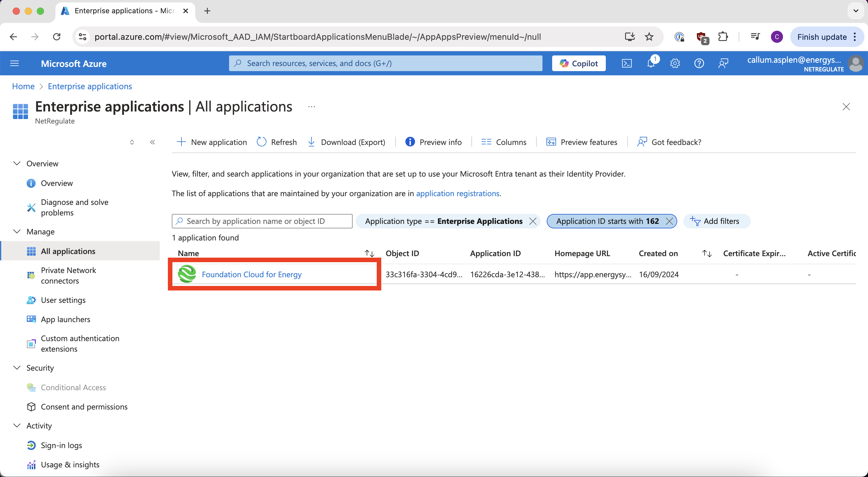The width and height of the screenshot is (868, 477).
Task: Open Sign-in logs menu item
Action: click(x=61, y=445)
